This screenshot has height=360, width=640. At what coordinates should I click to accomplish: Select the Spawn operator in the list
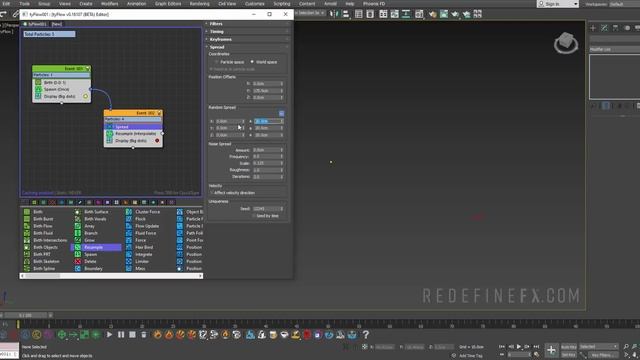pyautogui.click(x=90, y=254)
